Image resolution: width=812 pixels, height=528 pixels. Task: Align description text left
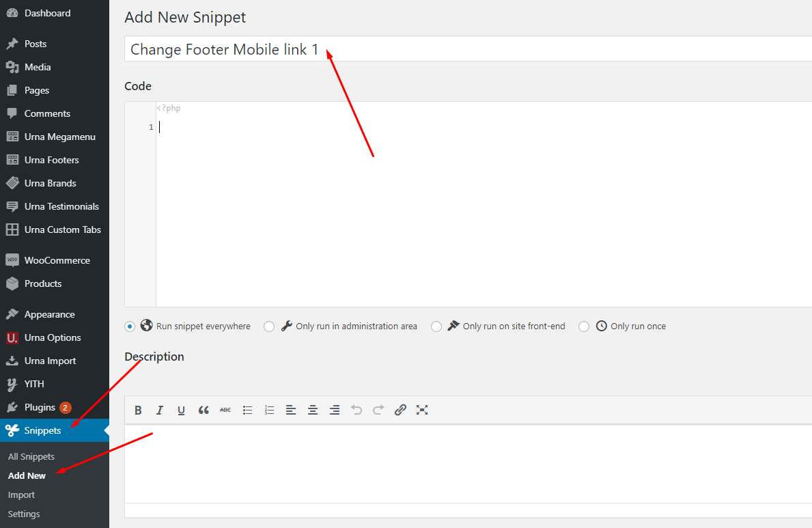click(x=291, y=411)
